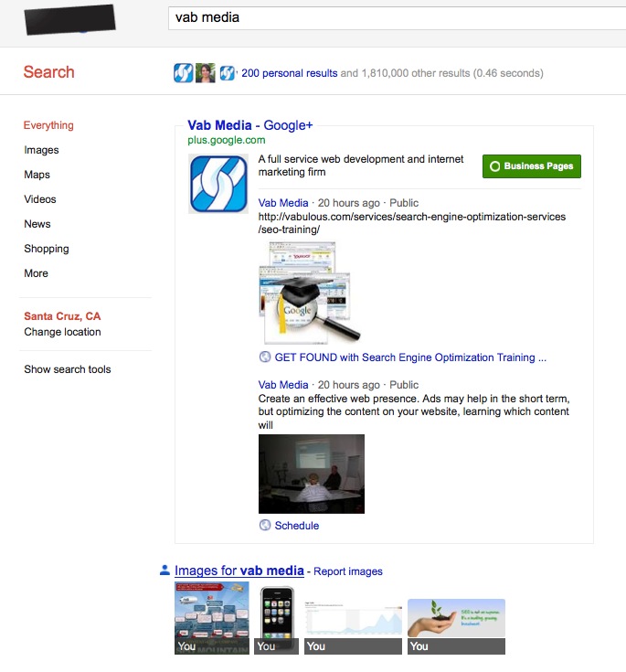
Task: Open the analytics line chart thumbnail
Action: [x=353, y=626]
